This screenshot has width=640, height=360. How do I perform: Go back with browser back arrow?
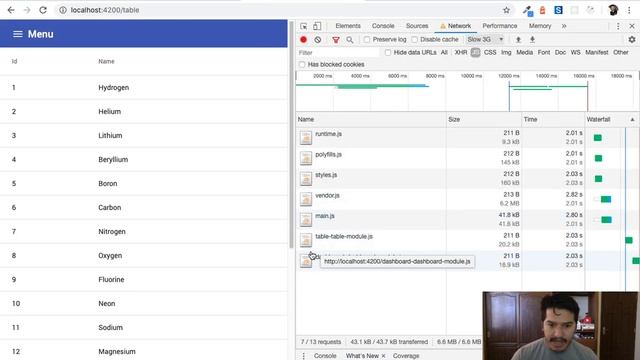(x=11, y=10)
